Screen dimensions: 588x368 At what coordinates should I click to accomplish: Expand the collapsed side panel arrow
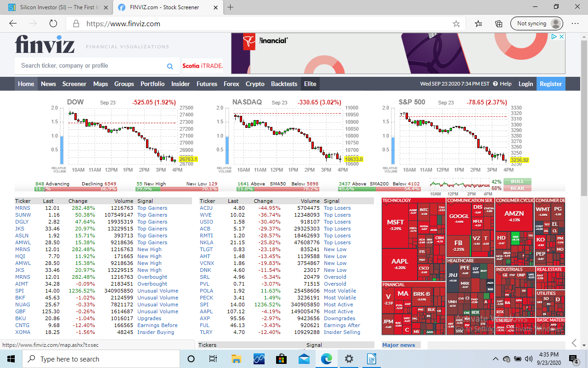coord(574,343)
